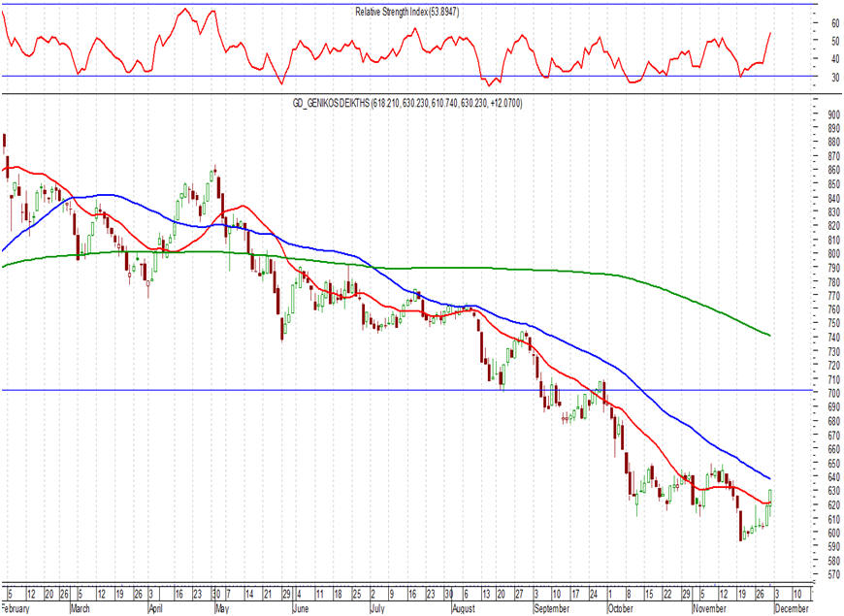Select the March month label
Screen dimensions: 844x616
pyautogui.click(x=81, y=608)
